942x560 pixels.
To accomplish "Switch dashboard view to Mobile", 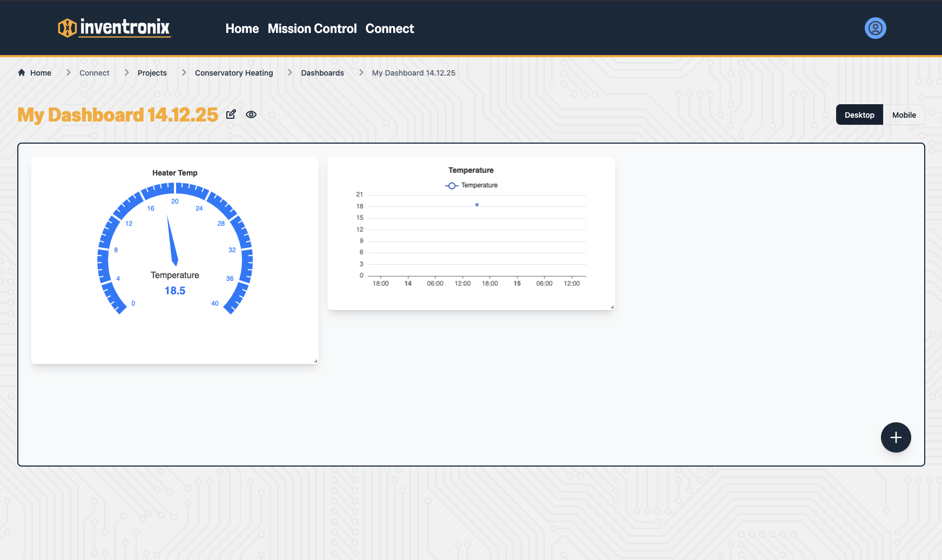I will pos(904,114).
